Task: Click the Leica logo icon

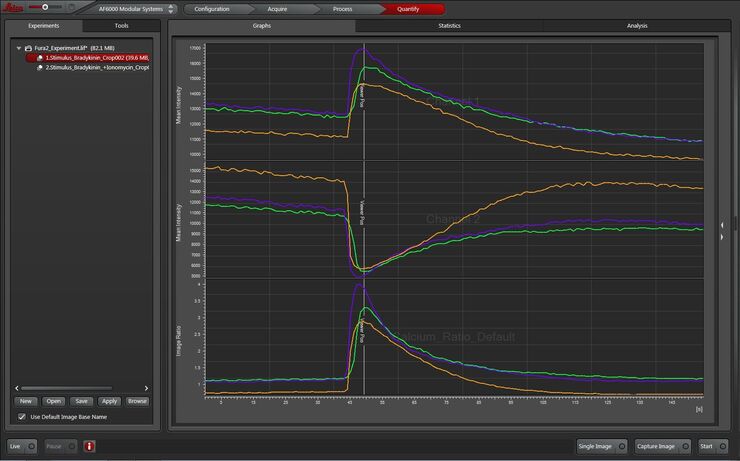Action: click(12, 8)
